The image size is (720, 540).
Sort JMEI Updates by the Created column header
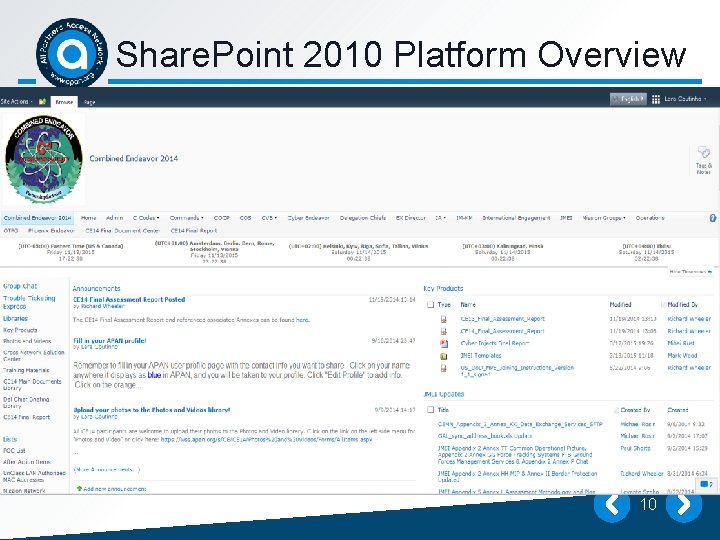tap(678, 410)
